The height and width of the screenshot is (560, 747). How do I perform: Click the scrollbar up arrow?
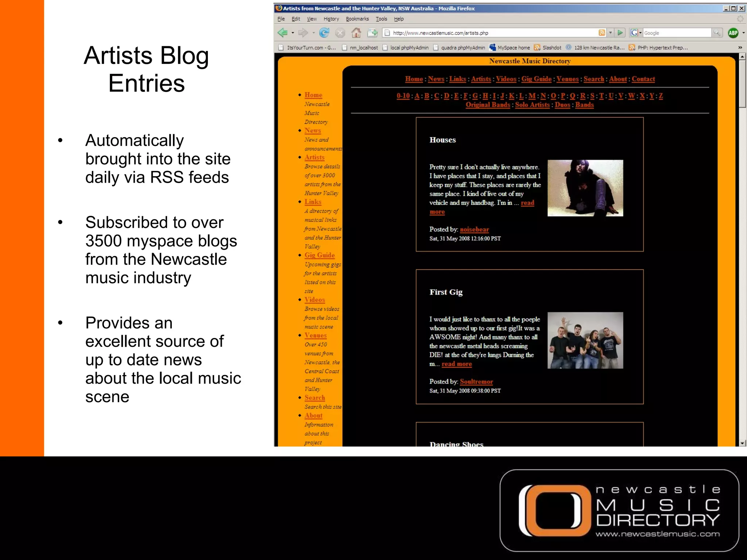click(742, 57)
